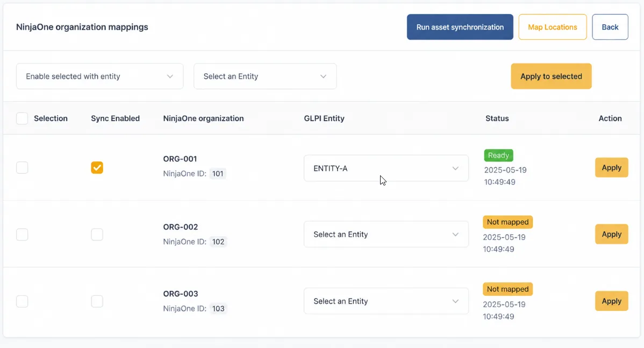Screen dimensions: 644x348
Task: Apply mapping for ORG-001
Action: [612, 168]
